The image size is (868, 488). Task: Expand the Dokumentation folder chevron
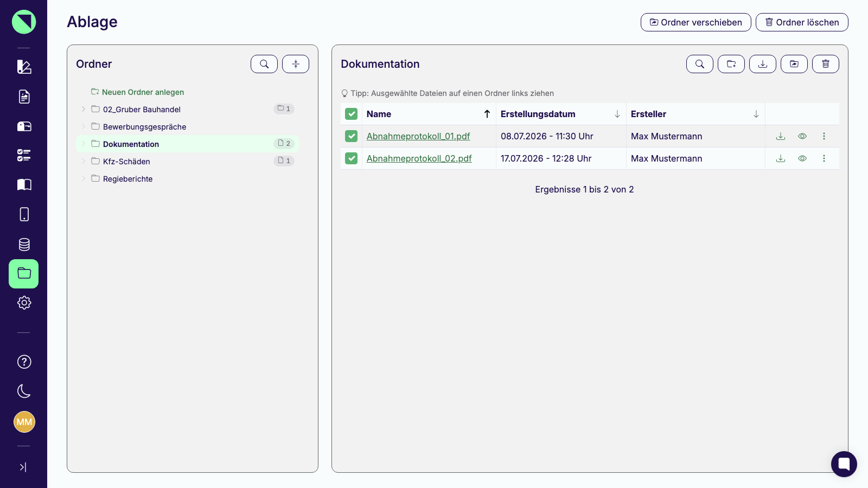pyautogui.click(x=83, y=144)
